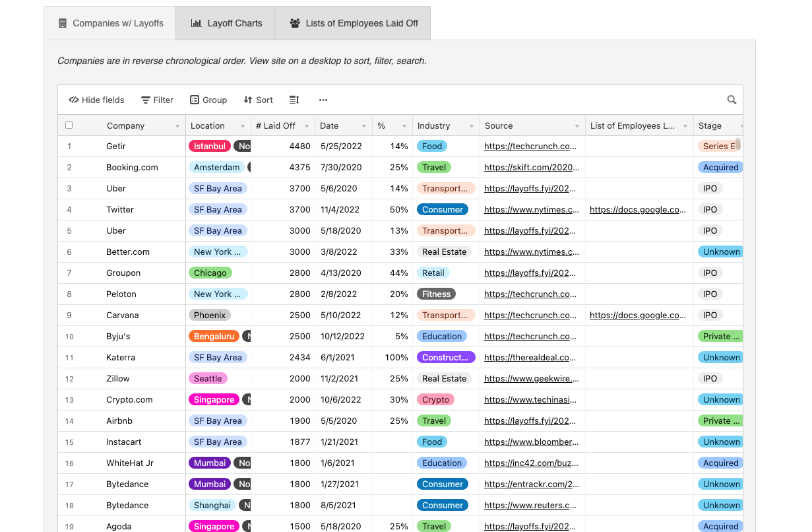Click the Retail industry tag
This screenshot has width=812, height=532.
(433, 273)
